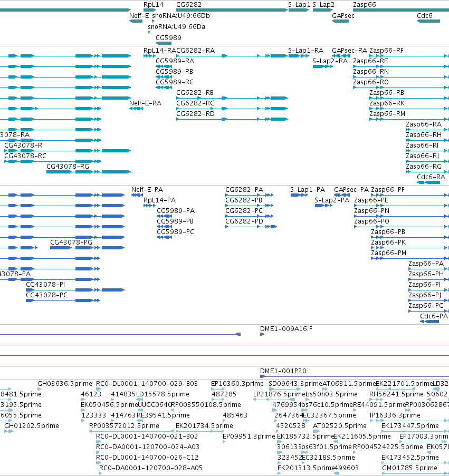Click EST RC0-DL0001-140700-029-B03

147,384
